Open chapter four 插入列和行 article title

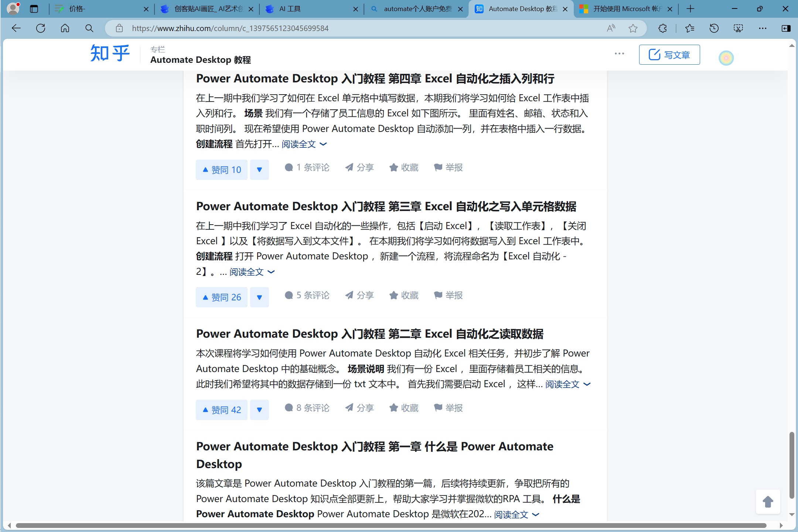375,79
